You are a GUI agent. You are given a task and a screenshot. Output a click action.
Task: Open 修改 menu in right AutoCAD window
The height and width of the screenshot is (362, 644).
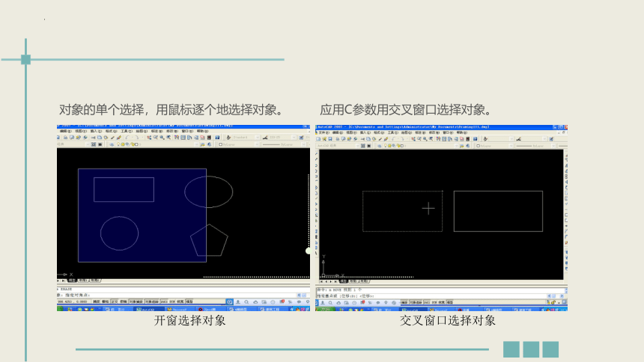(434, 132)
